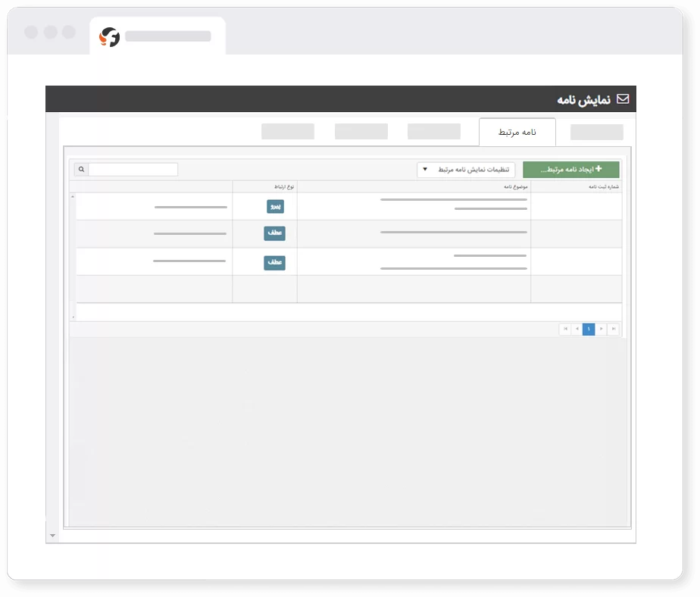Click the عطف badge in the second row
Viewport: 700px width, 597px height.
coord(274,233)
